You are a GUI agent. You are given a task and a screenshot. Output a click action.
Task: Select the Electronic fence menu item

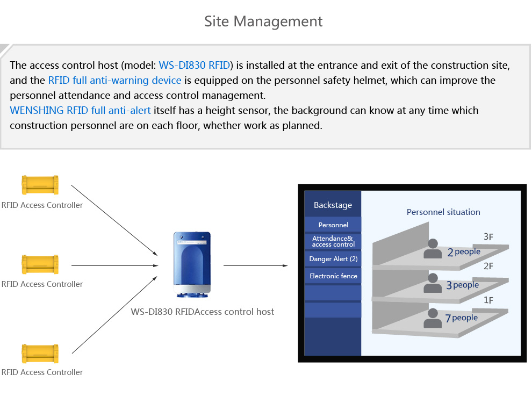coord(333,276)
